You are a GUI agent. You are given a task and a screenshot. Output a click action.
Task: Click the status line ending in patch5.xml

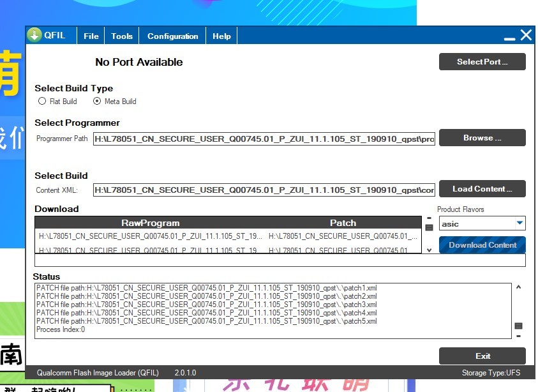click(207, 321)
